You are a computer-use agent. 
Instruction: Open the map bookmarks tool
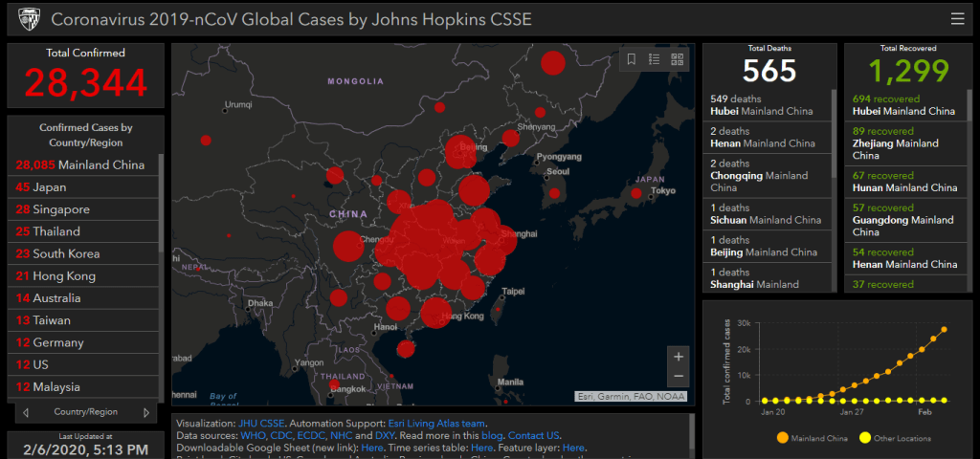click(632, 59)
